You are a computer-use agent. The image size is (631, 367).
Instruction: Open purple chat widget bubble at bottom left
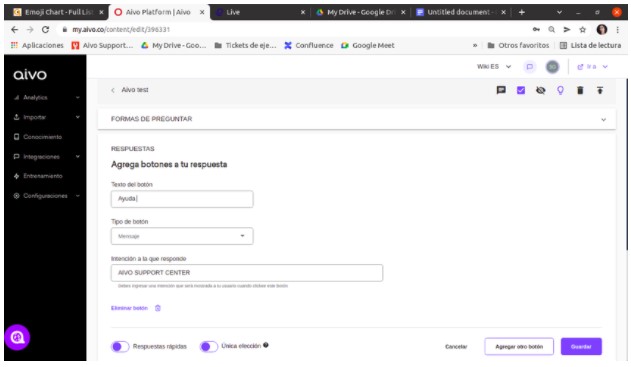17,337
